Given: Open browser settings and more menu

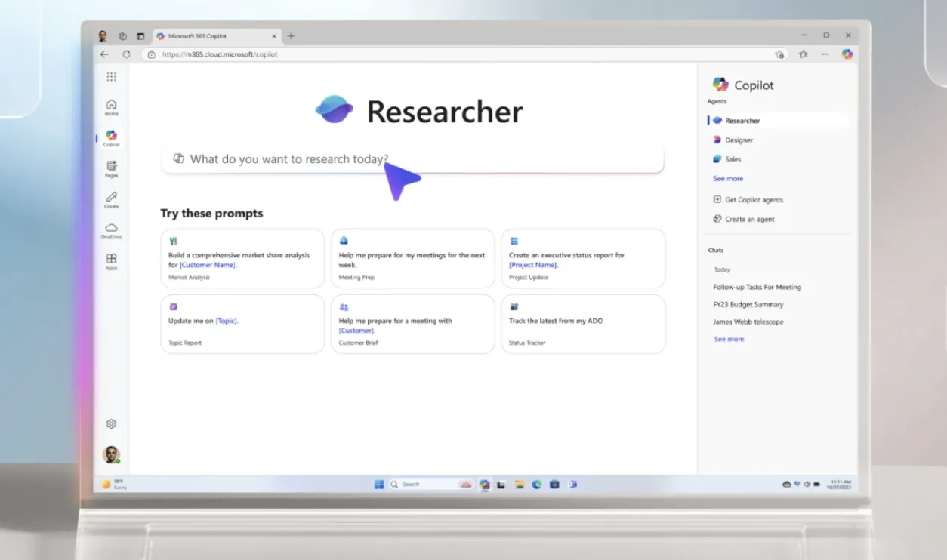Looking at the screenshot, I should 825,54.
